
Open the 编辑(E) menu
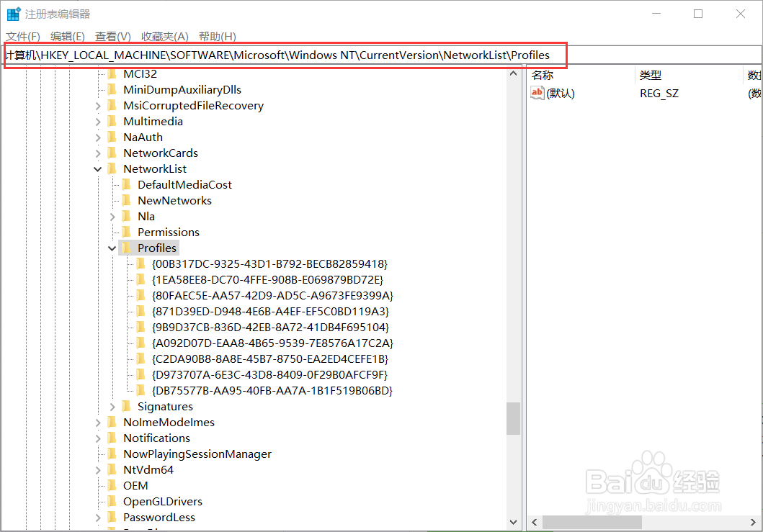tap(67, 37)
